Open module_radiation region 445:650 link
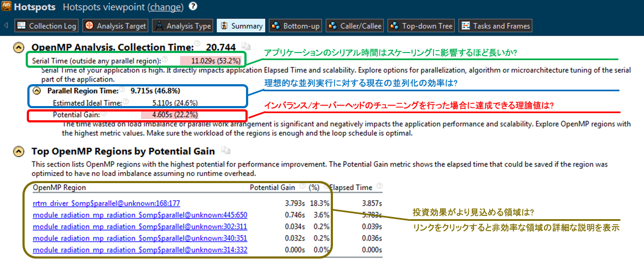Viewport: 644px width, 264px height. [x=140, y=215]
